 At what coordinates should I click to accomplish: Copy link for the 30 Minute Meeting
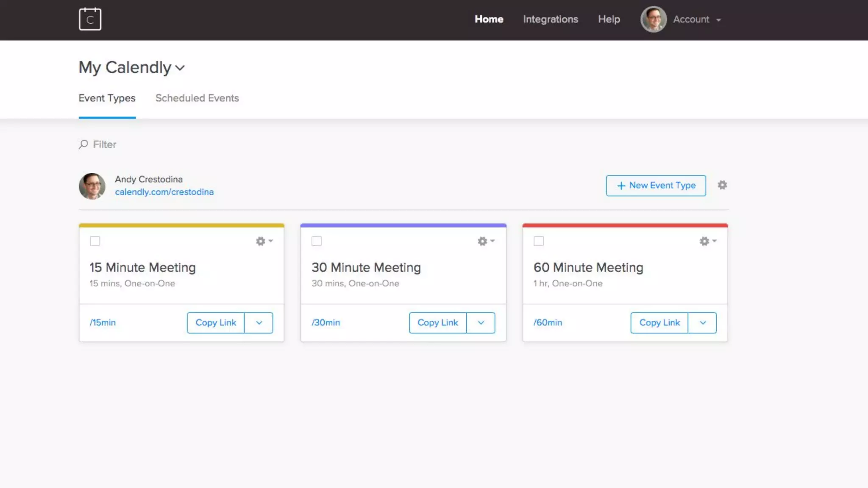click(x=437, y=323)
